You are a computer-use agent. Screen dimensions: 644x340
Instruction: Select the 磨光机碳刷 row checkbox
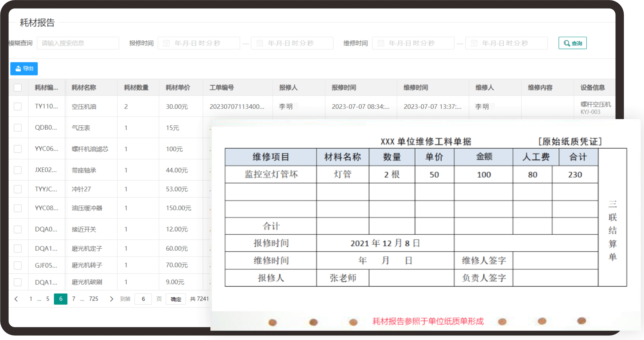(x=18, y=282)
